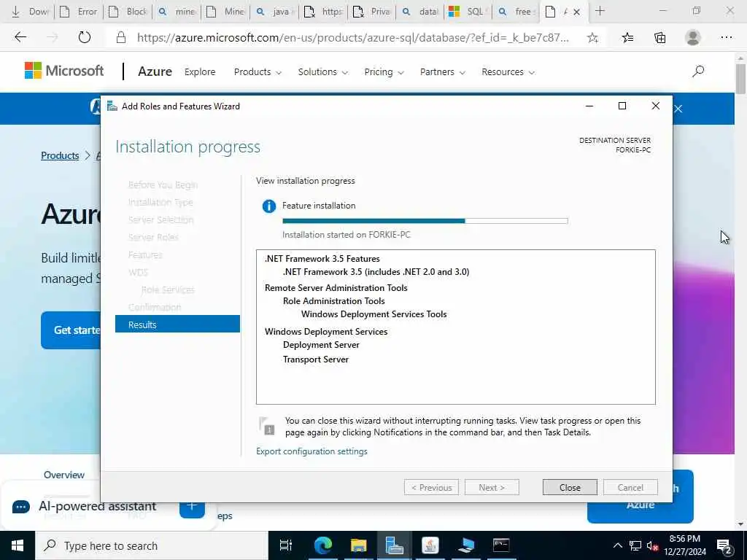Screen dimensions: 747x560
Task: Expand the Partners dropdown menu
Action: (x=443, y=72)
